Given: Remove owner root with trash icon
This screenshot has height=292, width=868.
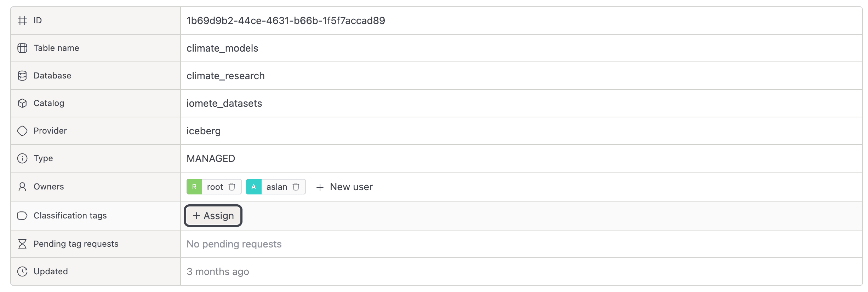Looking at the screenshot, I should [x=232, y=187].
